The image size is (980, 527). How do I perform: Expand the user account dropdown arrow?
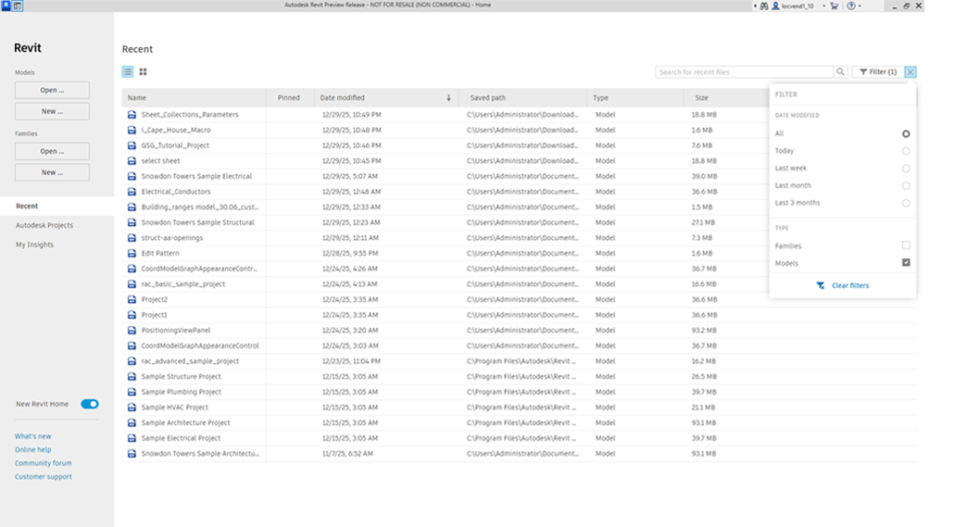(823, 6)
